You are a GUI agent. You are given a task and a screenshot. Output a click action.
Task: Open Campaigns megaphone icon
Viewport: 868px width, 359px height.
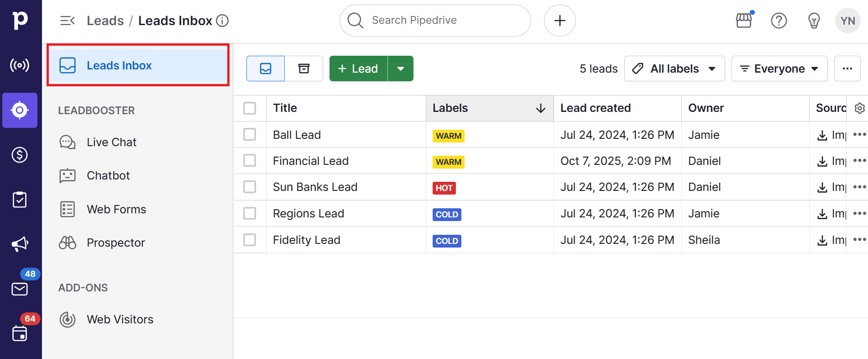tap(20, 244)
